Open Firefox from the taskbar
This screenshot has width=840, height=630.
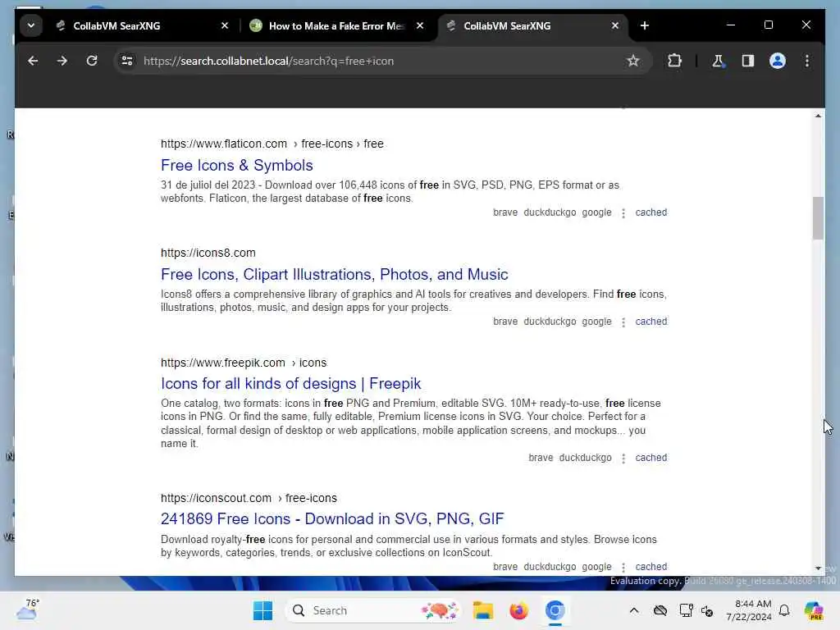tap(518, 610)
